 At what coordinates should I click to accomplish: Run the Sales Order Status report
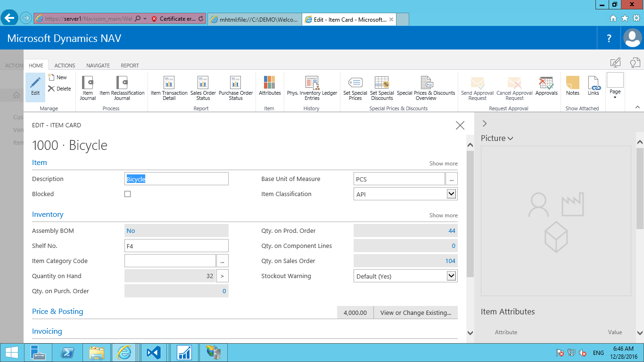[x=203, y=88]
